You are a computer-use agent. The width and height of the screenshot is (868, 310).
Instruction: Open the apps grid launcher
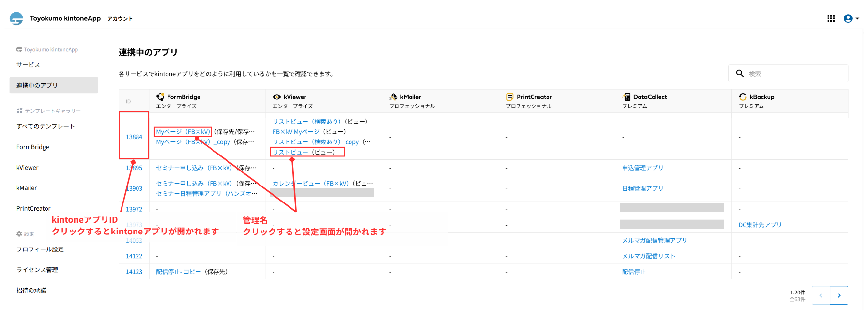pyautogui.click(x=831, y=18)
